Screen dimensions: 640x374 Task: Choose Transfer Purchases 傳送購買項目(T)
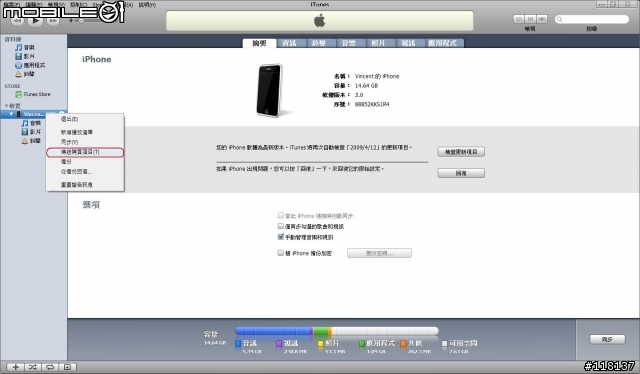(85, 152)
